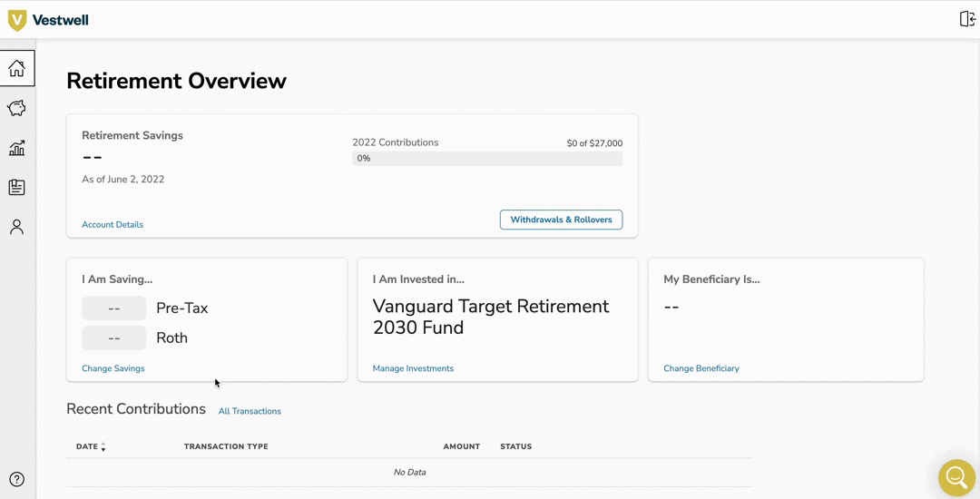Click the Vestwell shield logo
The image size is (980, 499).
17,20
